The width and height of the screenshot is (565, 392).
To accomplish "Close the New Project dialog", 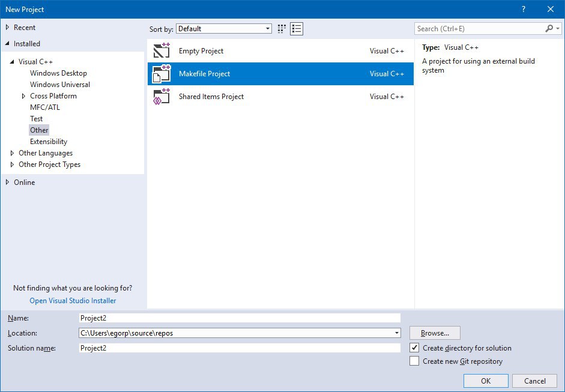I will (x=551, y=10).
